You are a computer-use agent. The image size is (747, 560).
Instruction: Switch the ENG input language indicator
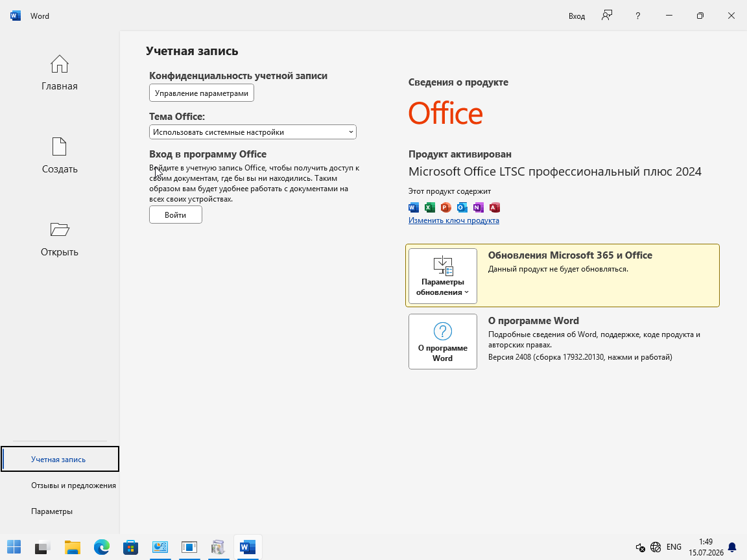click(x=674, y=547)
